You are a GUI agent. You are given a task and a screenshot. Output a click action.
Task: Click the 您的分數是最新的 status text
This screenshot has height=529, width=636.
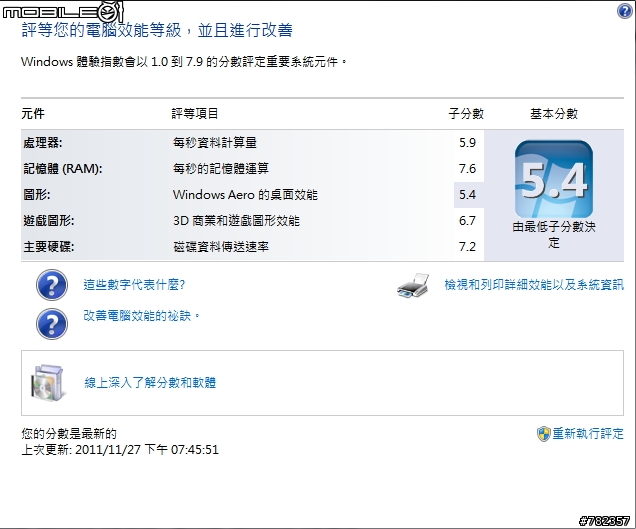pos(69,434)
